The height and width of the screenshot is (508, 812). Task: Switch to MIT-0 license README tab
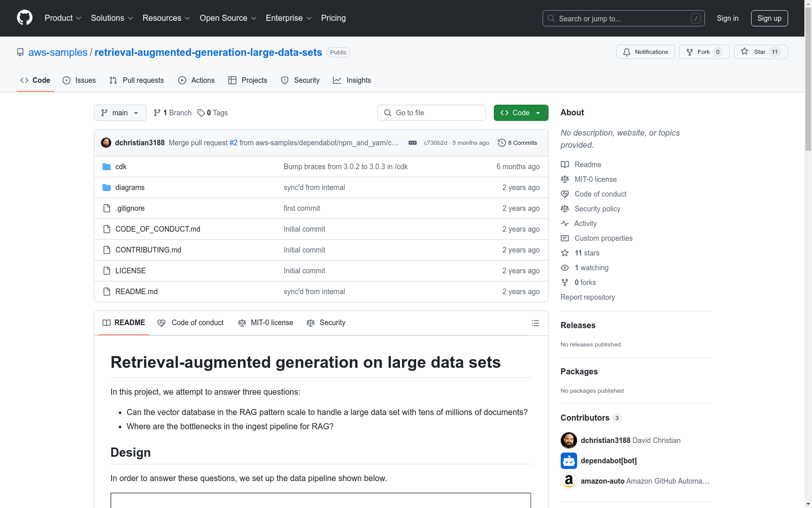[265, 323]
